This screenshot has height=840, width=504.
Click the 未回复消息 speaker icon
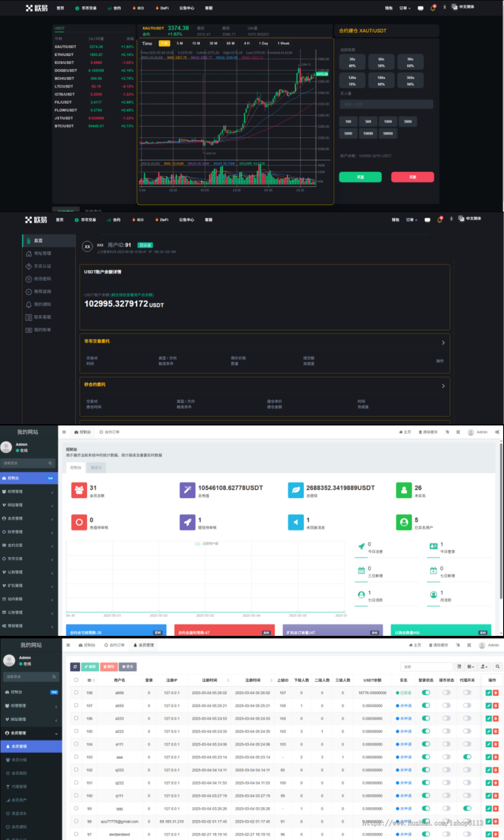pos(296,522)
